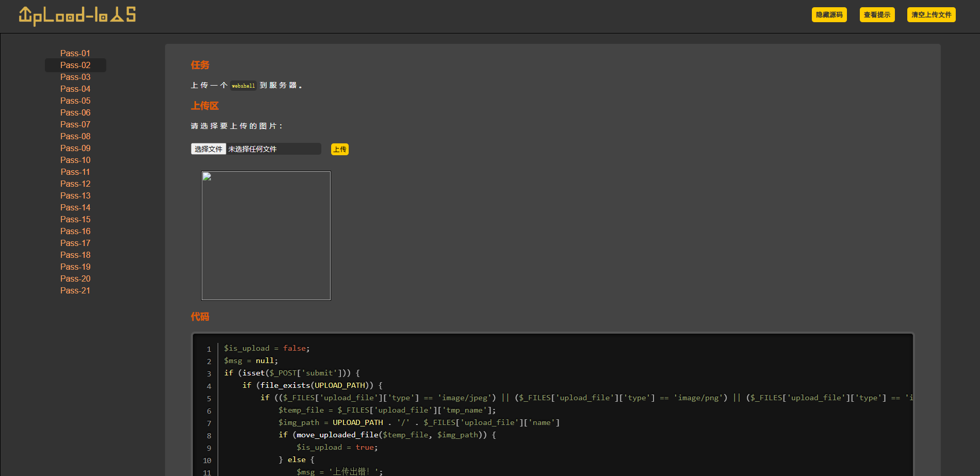Viewport: 980px width, 476px height.
Task: Click the '$temp_file' assignment code line
Action: (387, 410)
